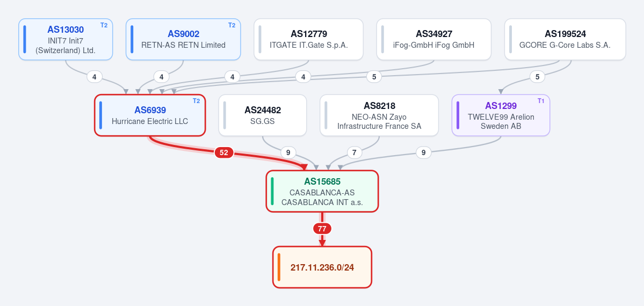Click the T2 badge on AS6939
644x306 pixels.
click(x=197, y=101)
